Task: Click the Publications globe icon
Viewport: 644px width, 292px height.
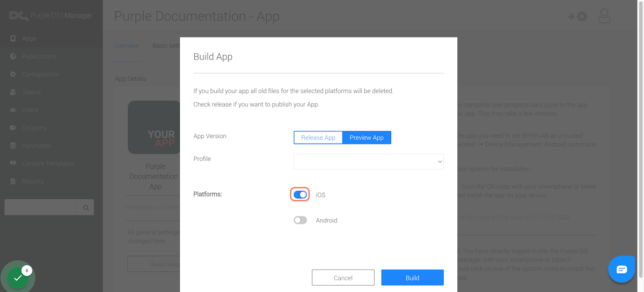Action: pyautogui.click(x=13, y=56)
